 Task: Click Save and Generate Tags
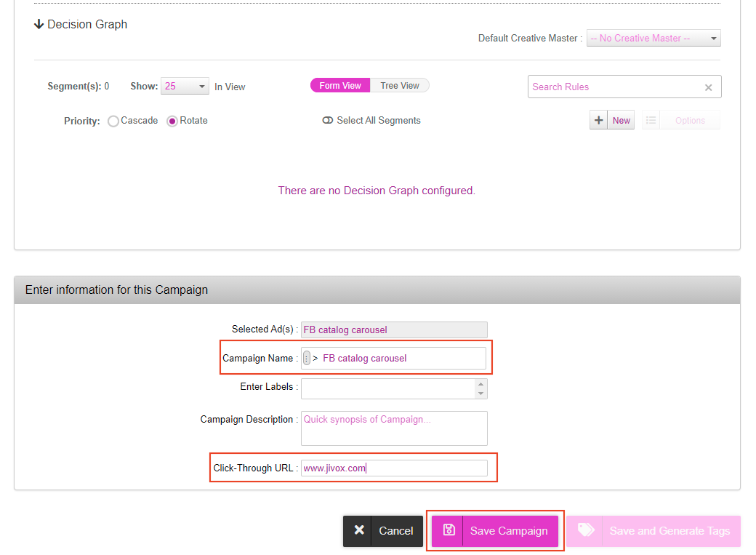click(654, 531)
